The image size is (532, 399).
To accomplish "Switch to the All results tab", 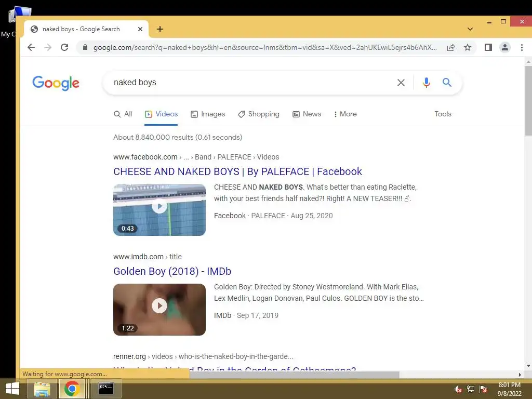I will pos(123,114).
